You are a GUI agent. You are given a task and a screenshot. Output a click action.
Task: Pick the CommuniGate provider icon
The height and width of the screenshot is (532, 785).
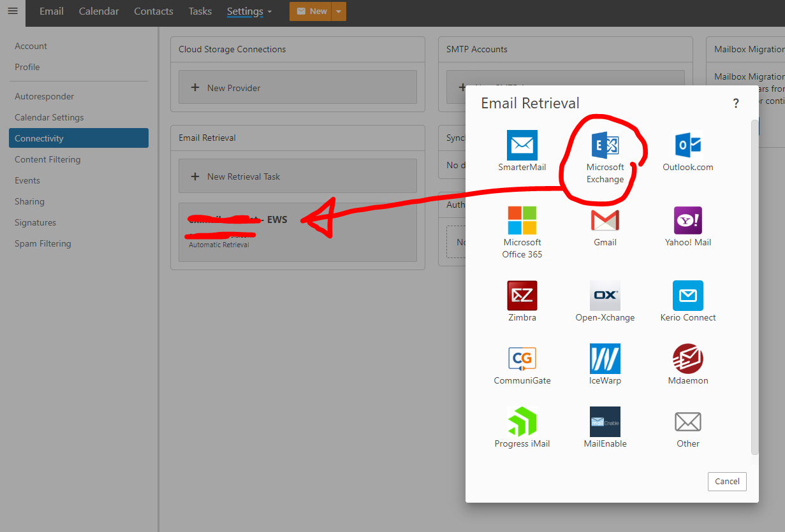522,359
